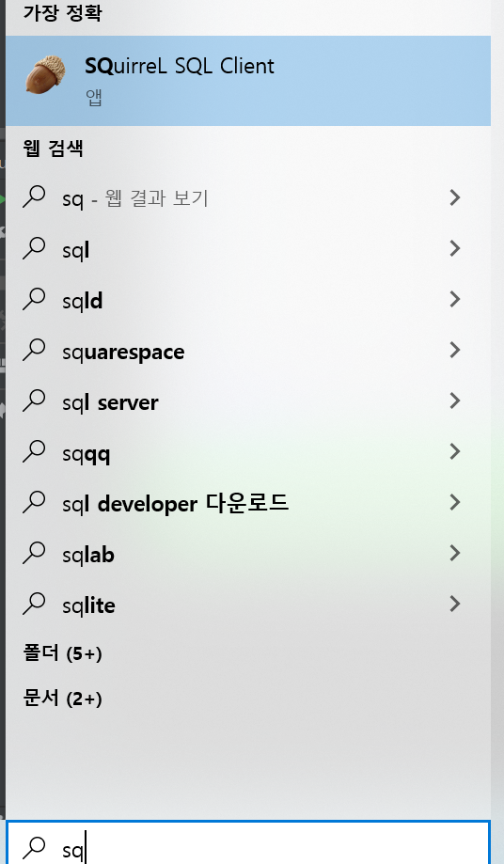This screenshot has height=864, width=504.
Task: Select the 'sqlab' search suggestion
Action: [248, 553]
